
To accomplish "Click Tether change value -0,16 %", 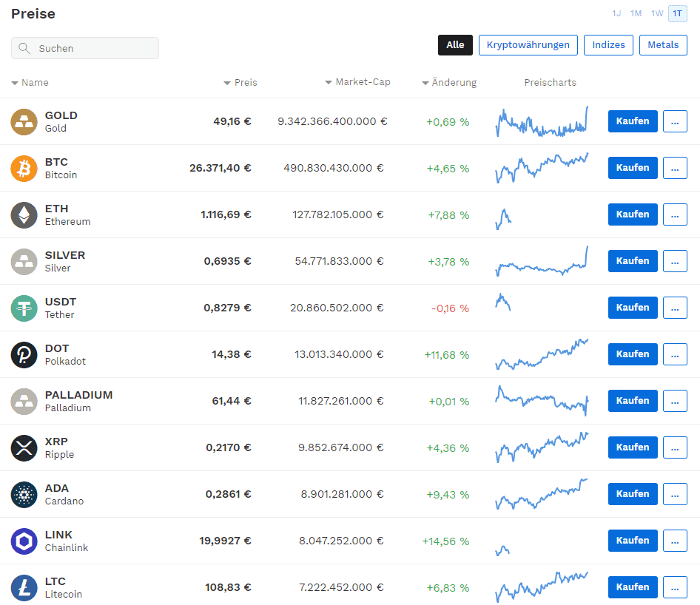I will coord(450,308).
